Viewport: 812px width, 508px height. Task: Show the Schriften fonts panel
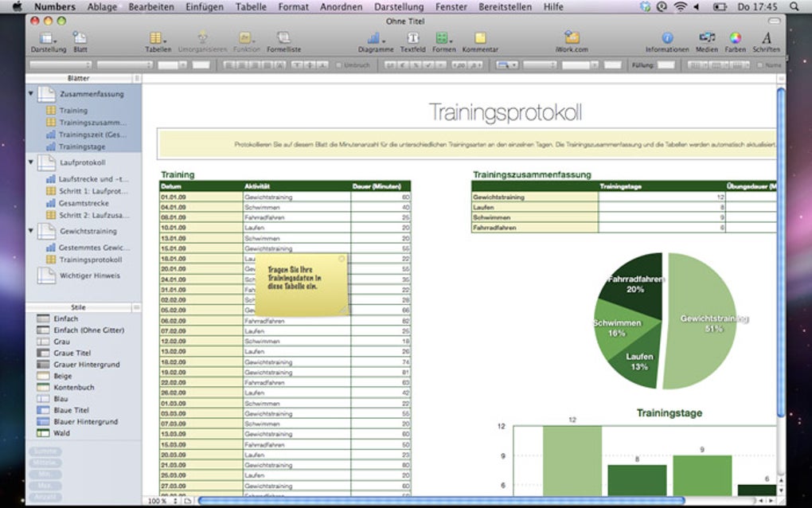767,38
